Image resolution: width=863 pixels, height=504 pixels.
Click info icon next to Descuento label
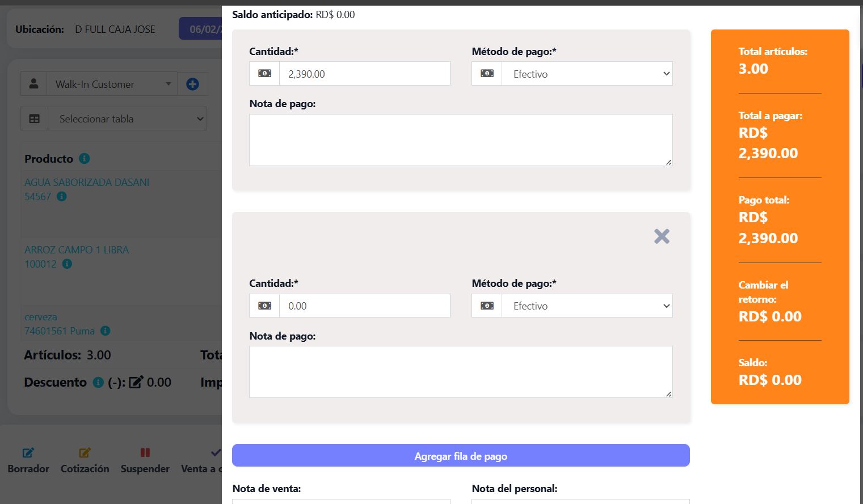pyautogui.click(x=98, y=383)
